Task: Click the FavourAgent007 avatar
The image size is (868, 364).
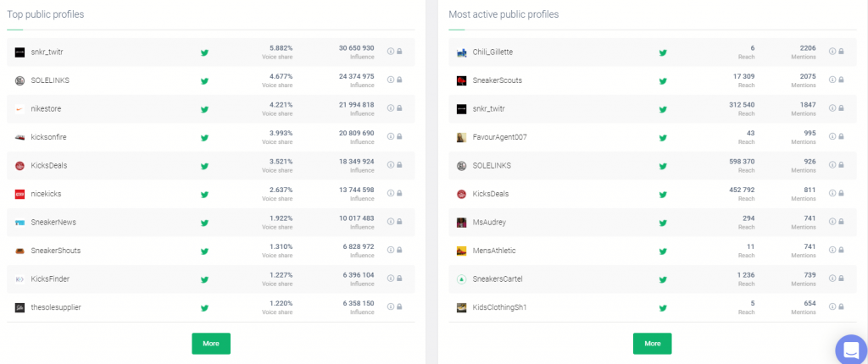Action: point(461,137)
